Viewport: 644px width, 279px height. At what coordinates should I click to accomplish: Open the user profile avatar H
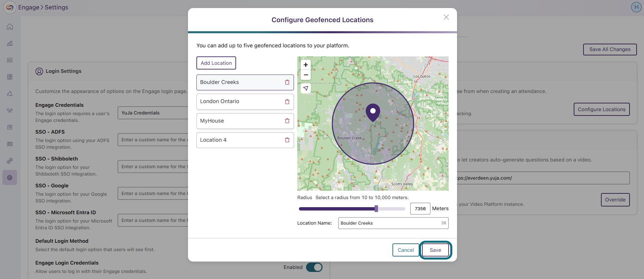coord(636,7)
